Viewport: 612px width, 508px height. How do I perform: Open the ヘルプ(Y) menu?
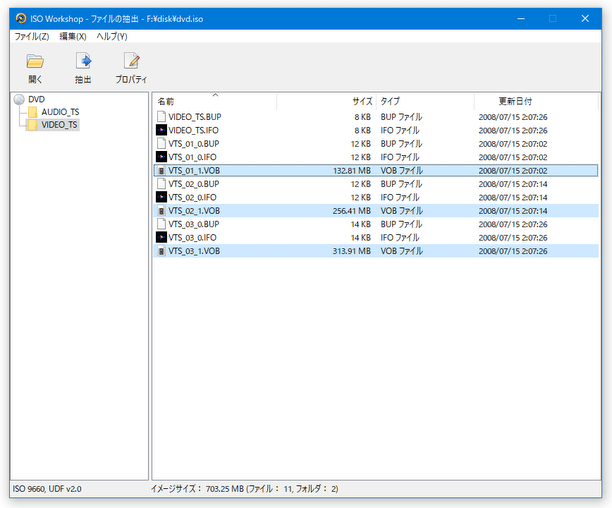click(x=111, y=36)
